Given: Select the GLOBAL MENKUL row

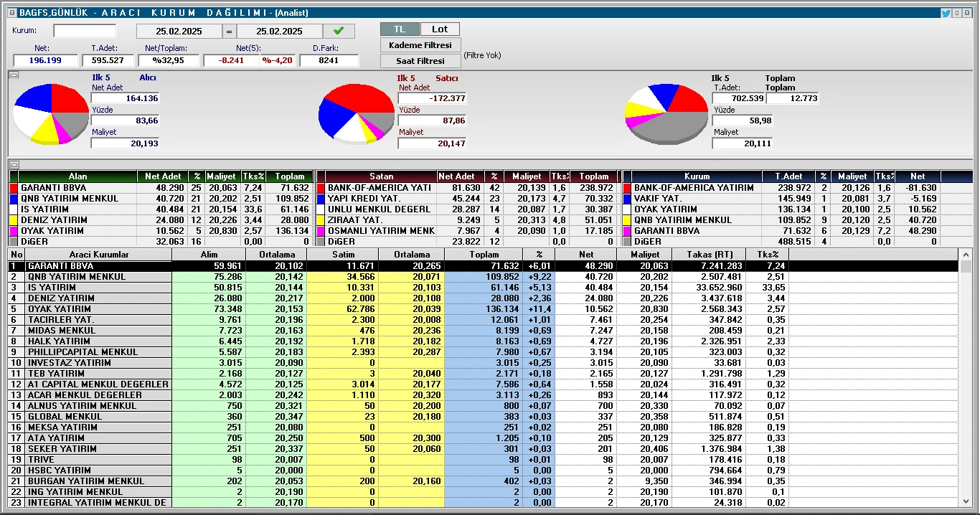Looking at the screenshot, I should coord(484,417).
